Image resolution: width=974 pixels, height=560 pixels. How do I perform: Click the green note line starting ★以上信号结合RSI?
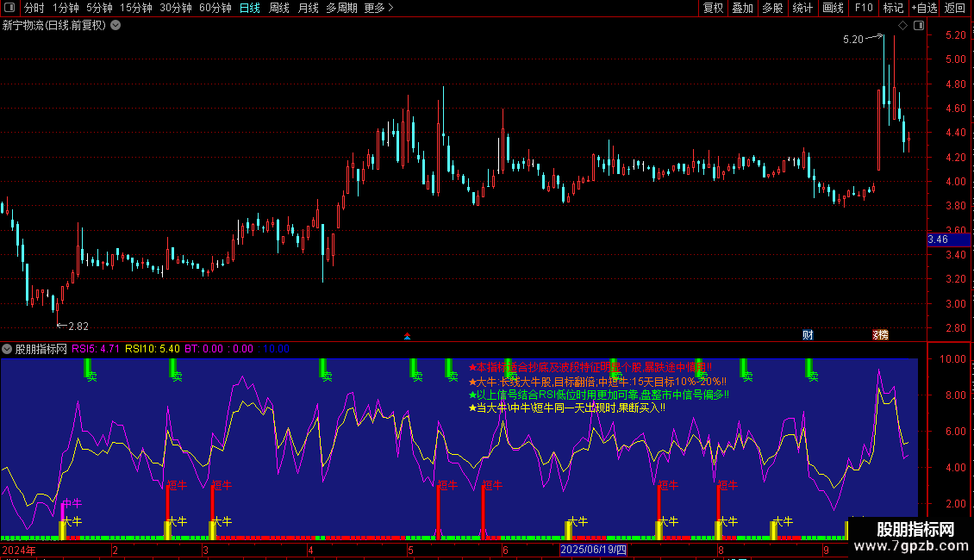(x=598, y=395)
